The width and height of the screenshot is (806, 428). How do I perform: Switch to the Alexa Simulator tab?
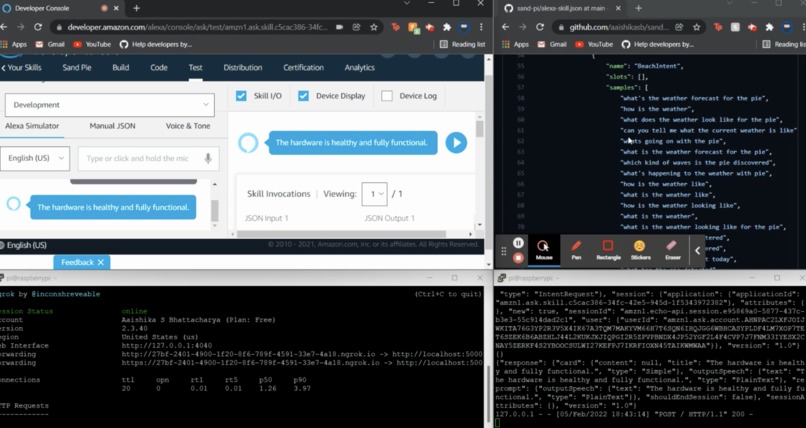click(32, 126)
